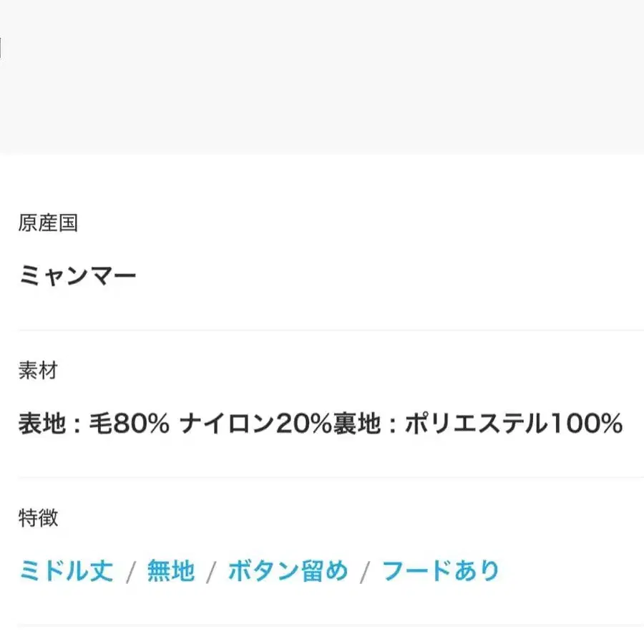The height and width of the screenshot is (644, 644).
Task: Open the ミドル丈 feature link
Action: pos(65,571)
